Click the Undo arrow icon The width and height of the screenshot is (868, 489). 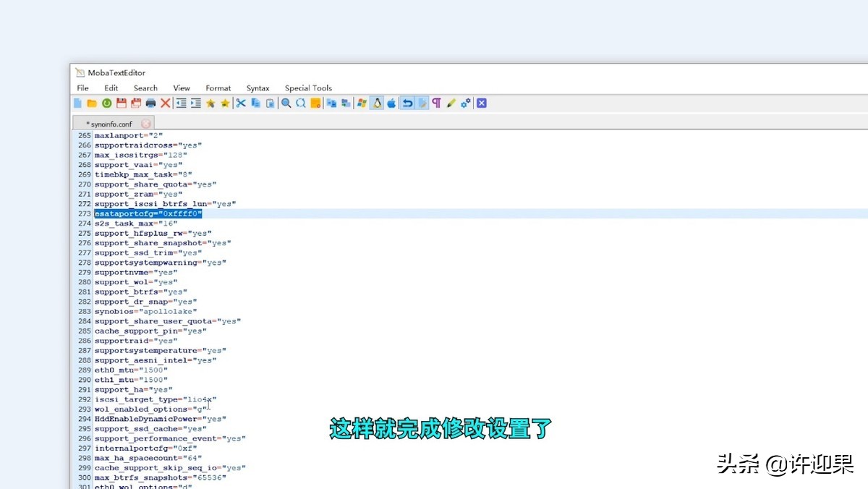point(407,103)
